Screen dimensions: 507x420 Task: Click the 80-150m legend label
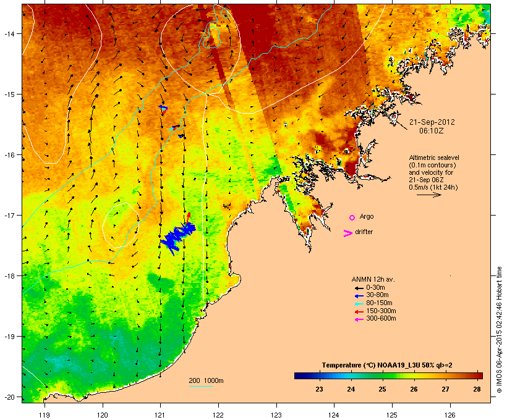point(379,303)
